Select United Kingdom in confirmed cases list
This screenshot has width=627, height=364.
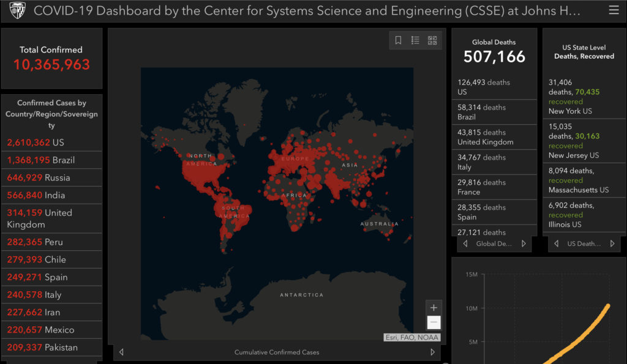[x=51, y=218]
